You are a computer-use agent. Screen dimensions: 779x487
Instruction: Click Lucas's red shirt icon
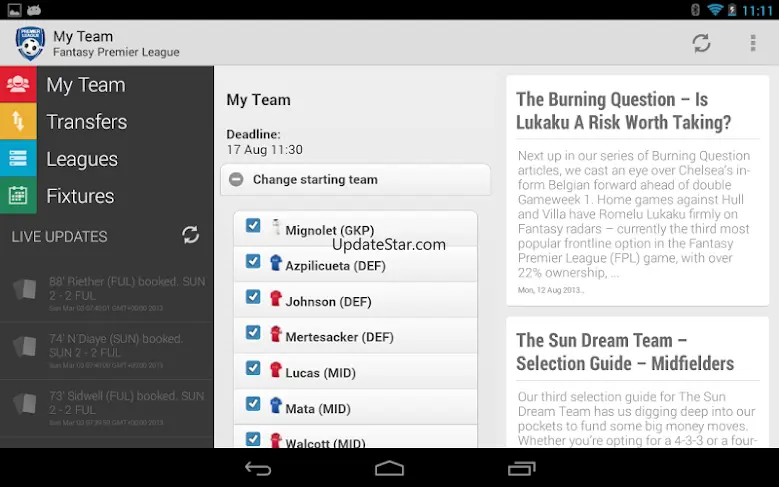pos(276,370)
